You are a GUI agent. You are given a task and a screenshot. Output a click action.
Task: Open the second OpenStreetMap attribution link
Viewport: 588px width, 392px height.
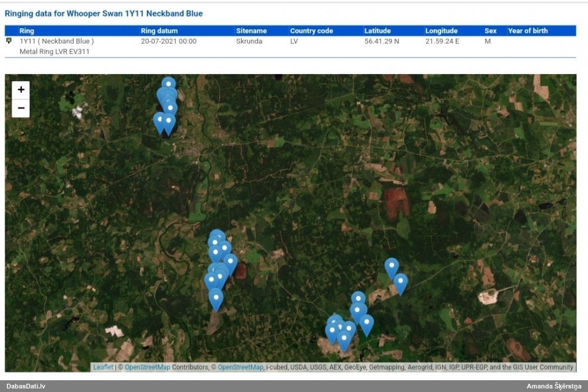click(x=240, y=367)
